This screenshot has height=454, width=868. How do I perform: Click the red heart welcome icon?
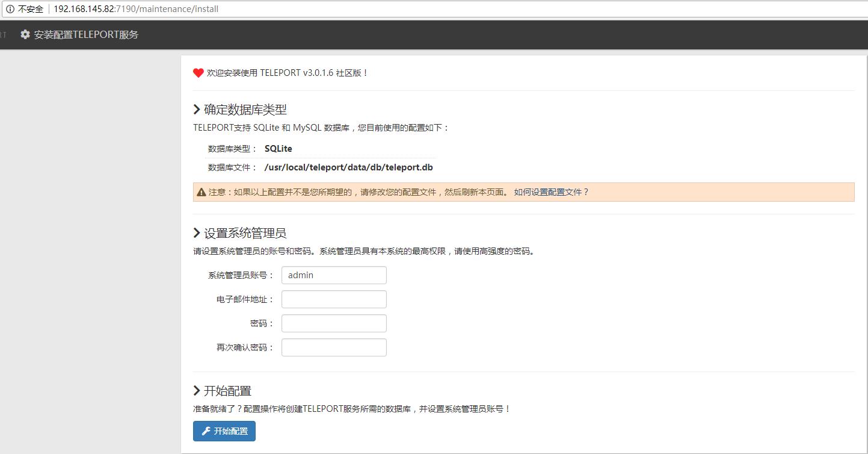[x=199, y=73]
